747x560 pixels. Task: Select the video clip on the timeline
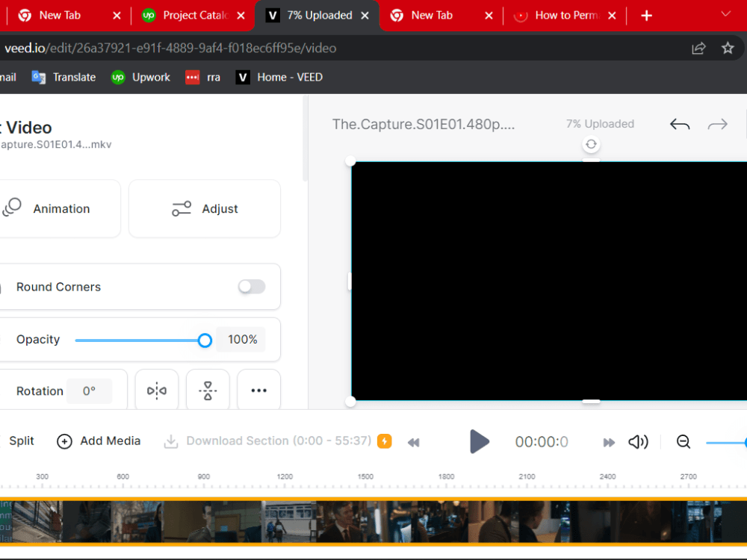pos(373,521)
